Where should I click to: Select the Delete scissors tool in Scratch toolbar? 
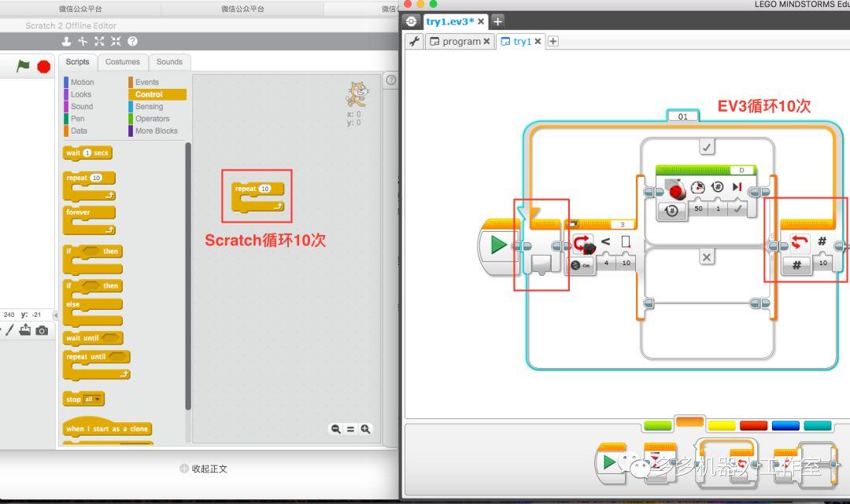pos(83,41)
